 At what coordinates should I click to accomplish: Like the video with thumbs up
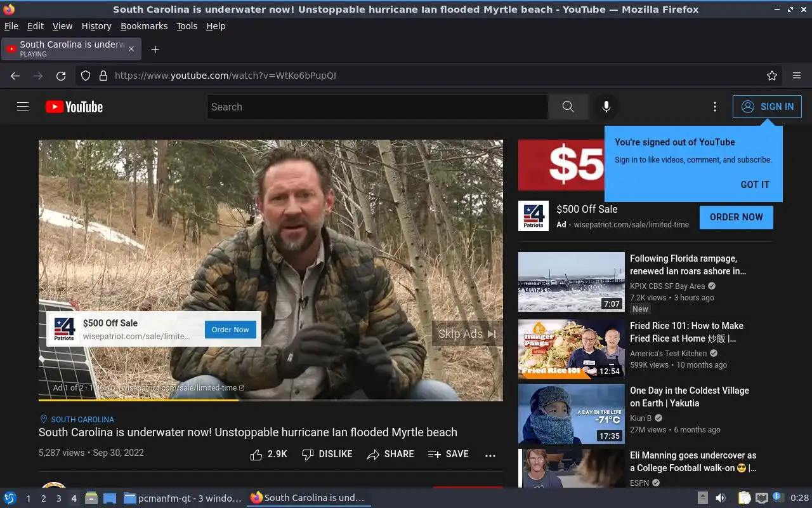(268, 454)
